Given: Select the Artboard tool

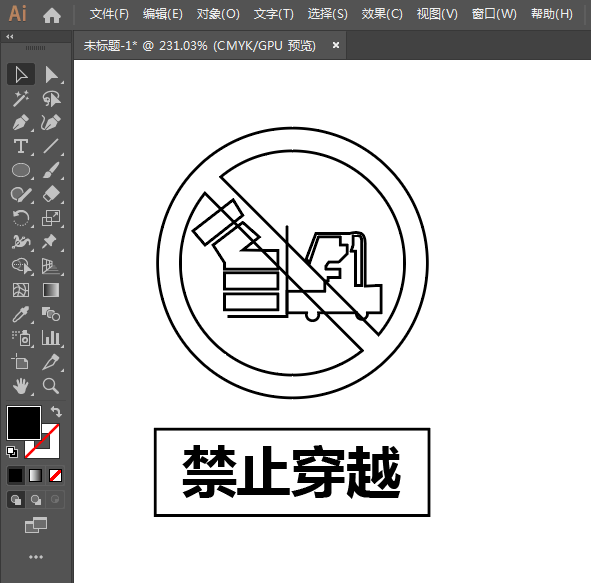Looking at the screenshot, I should pos(21,362).
